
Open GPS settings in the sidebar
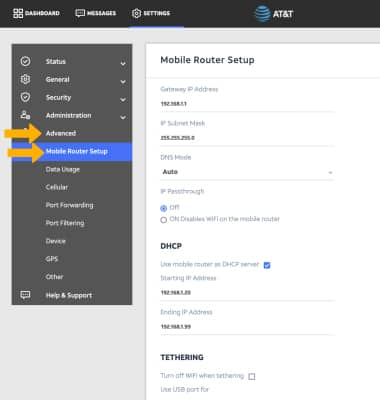[52, 259]
